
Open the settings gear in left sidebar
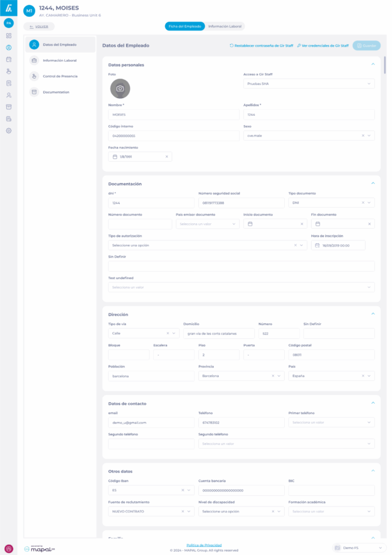9,131
